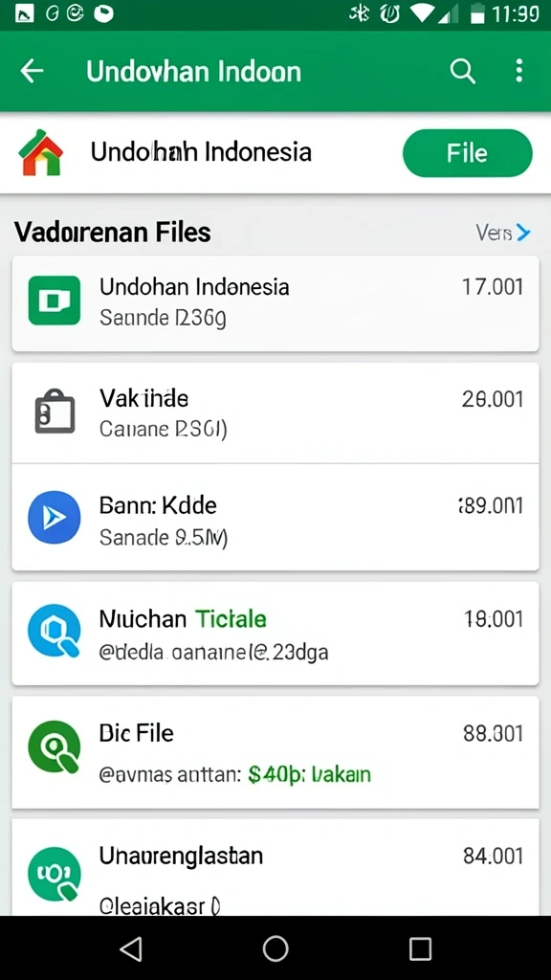Tap the green File button

point(467,153)
